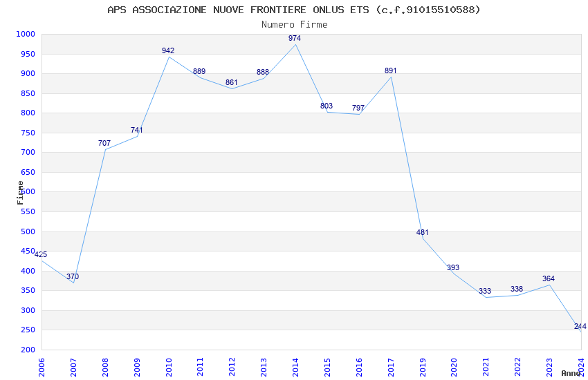The width and height of the screenshot is (588, 380).
Task: Click the data label 797
Action: [x=358, y=108]
